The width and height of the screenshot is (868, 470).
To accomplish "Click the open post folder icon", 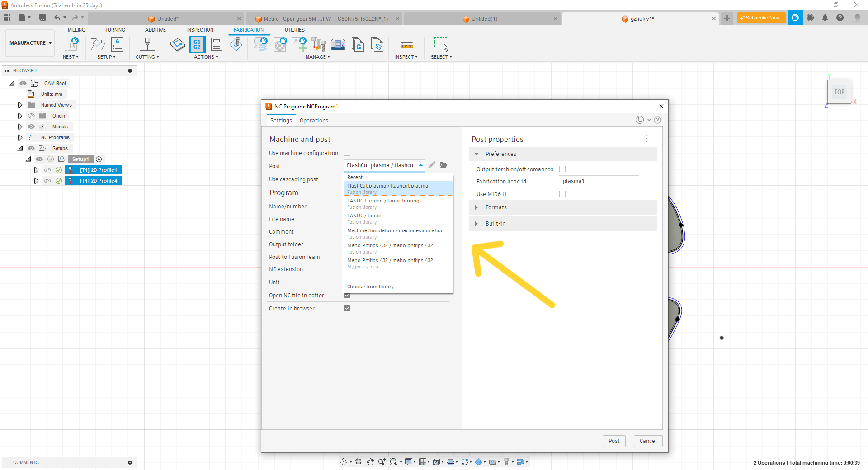I will pos(444,165).
